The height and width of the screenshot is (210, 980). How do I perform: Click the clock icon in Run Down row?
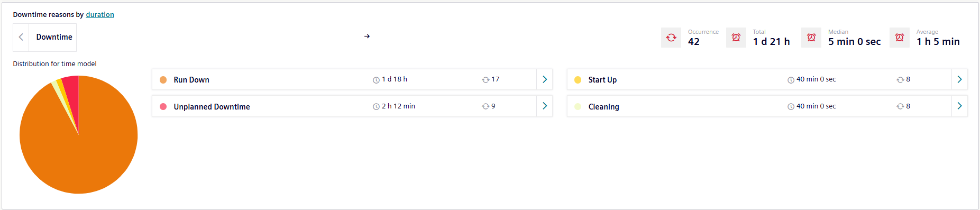pyautogui.click(x=376, y=80)
